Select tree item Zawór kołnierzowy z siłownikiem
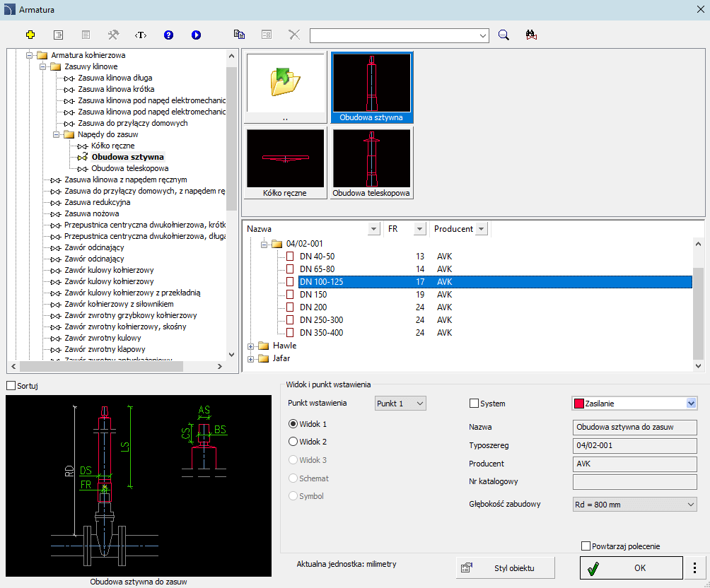The height and width of the screenshot is (588, 710). [x=119, y=304]
